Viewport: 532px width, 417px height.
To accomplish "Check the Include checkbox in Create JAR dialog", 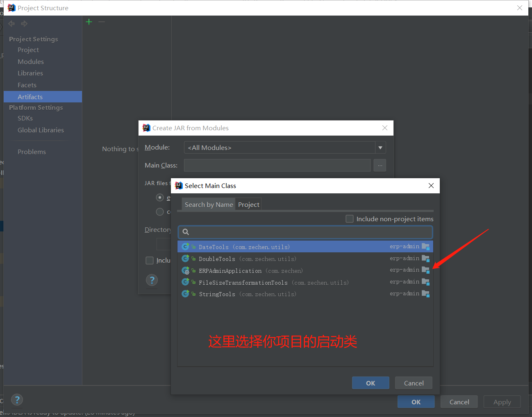I will pyautogui.click(x=149, y=260).
